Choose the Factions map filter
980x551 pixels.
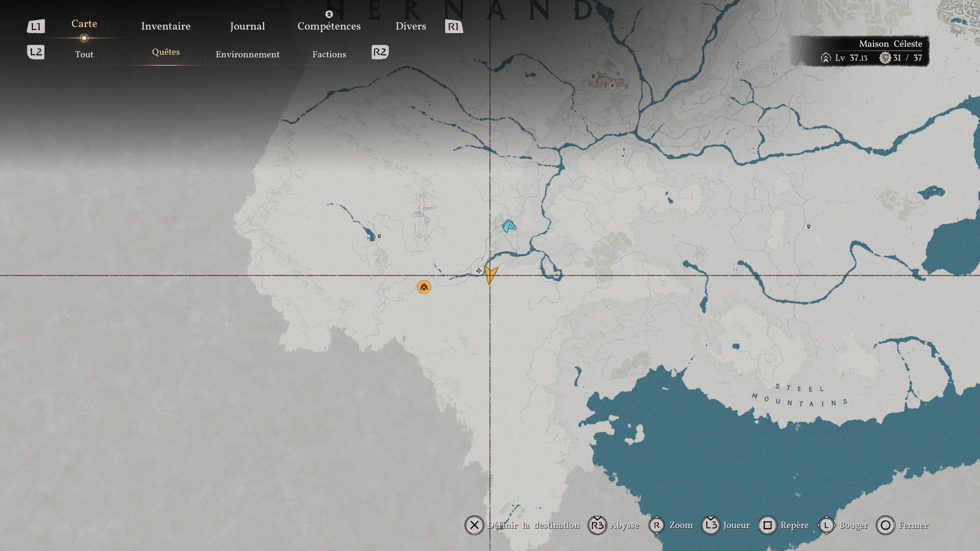(329, 54)
